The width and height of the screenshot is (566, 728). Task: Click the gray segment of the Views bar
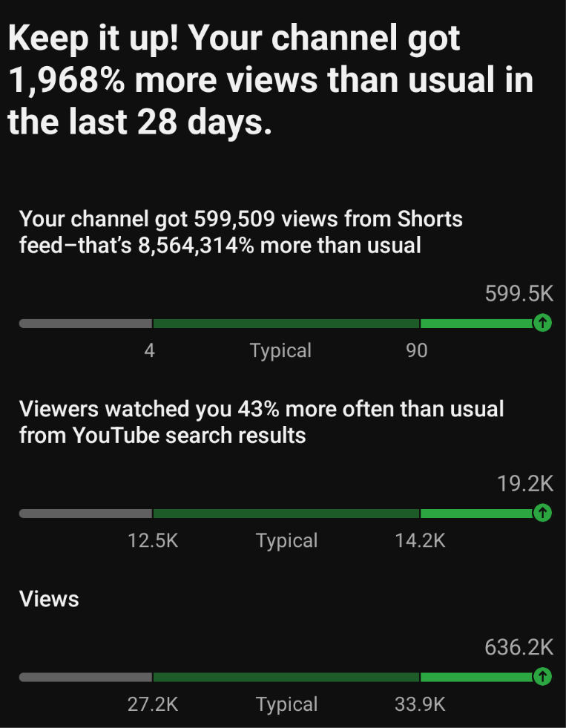(x=85, y=678)
